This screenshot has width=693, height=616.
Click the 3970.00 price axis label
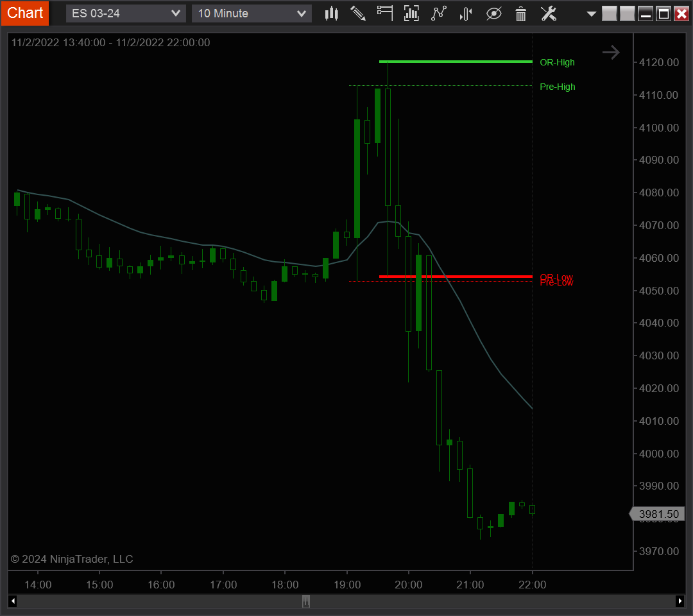658,551
